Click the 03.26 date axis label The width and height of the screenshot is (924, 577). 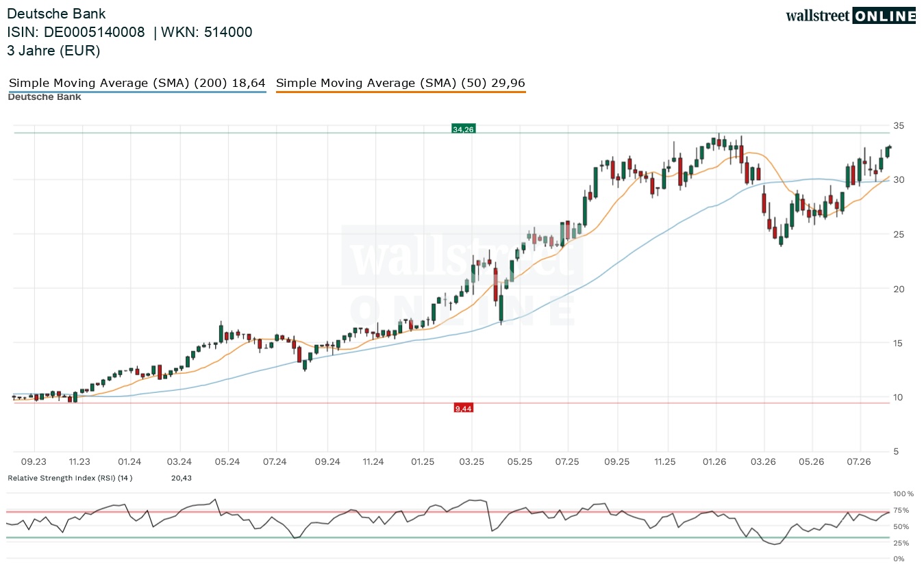[763, 462]
